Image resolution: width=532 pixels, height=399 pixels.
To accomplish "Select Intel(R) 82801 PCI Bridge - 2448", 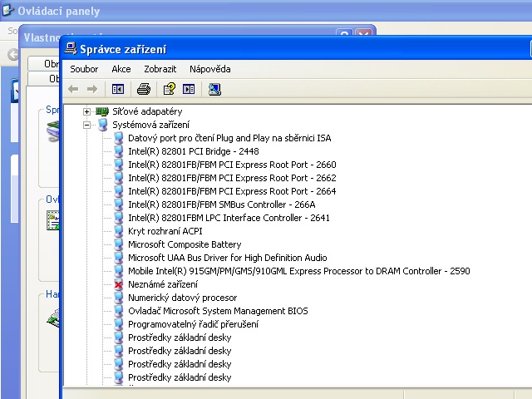I will coord(193,151).
